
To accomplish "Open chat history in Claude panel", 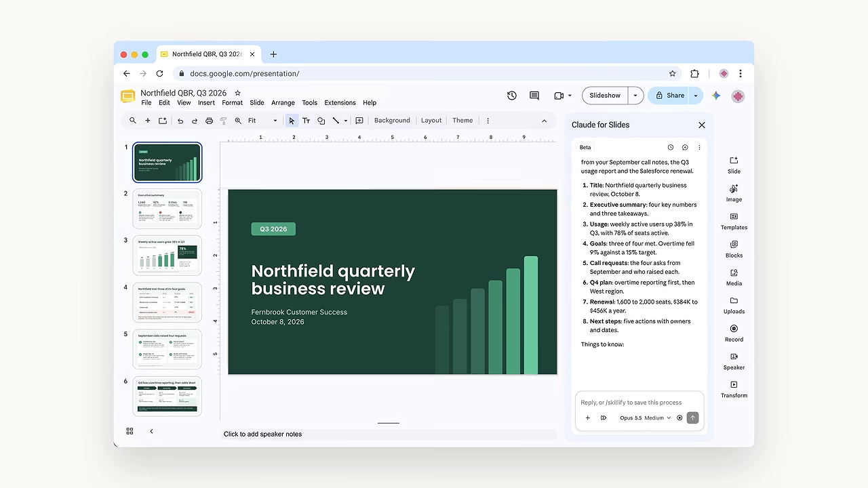I will click(x=671, y=147).
